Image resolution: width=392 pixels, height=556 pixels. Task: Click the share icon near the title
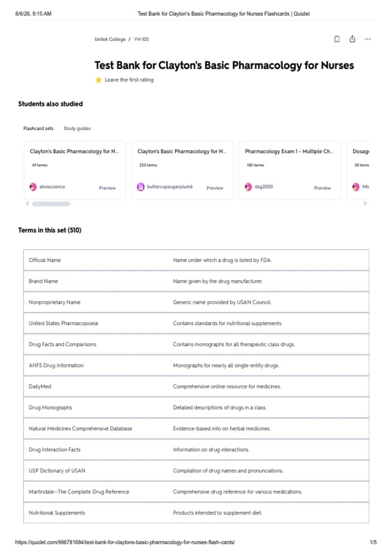352,39
